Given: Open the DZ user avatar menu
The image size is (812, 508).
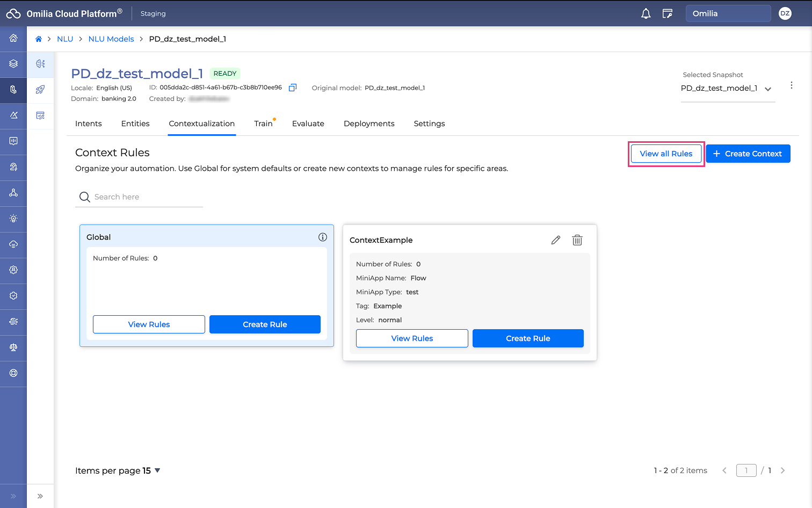Looking at the screenshot, I should [785, 13].
